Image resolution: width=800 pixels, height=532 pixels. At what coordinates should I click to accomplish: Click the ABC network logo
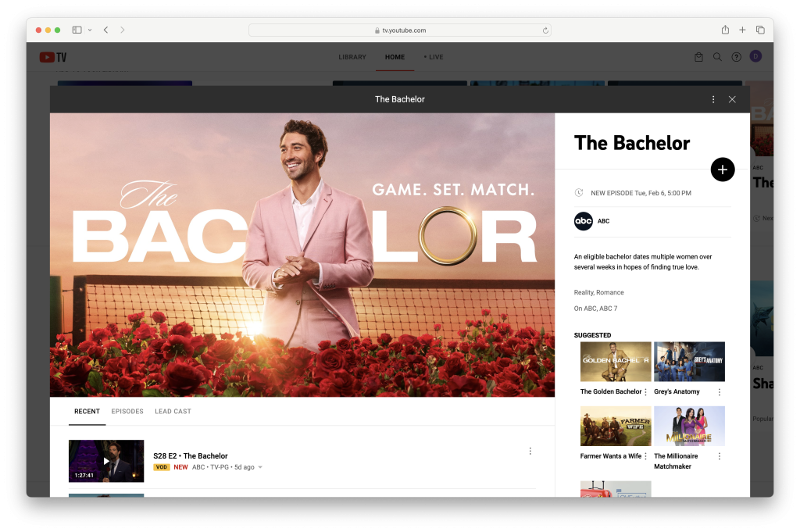583,221
